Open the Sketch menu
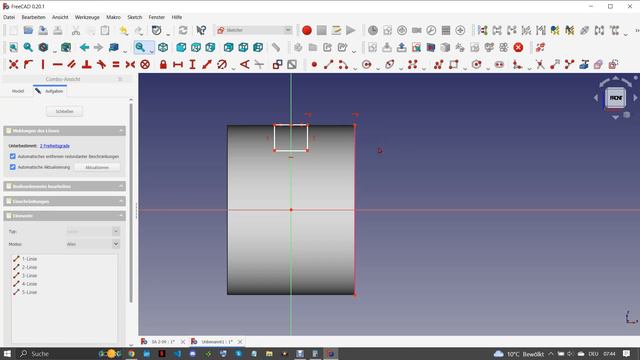 (x=135, y=17)
